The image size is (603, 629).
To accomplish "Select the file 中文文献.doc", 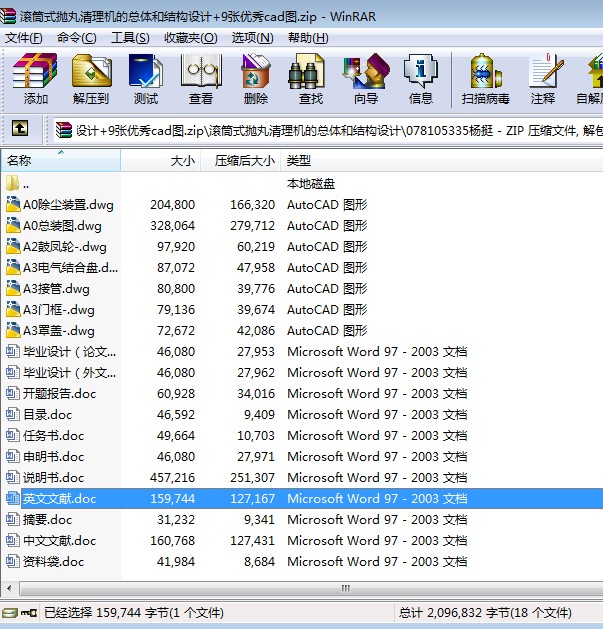I will tap(59, 540).
